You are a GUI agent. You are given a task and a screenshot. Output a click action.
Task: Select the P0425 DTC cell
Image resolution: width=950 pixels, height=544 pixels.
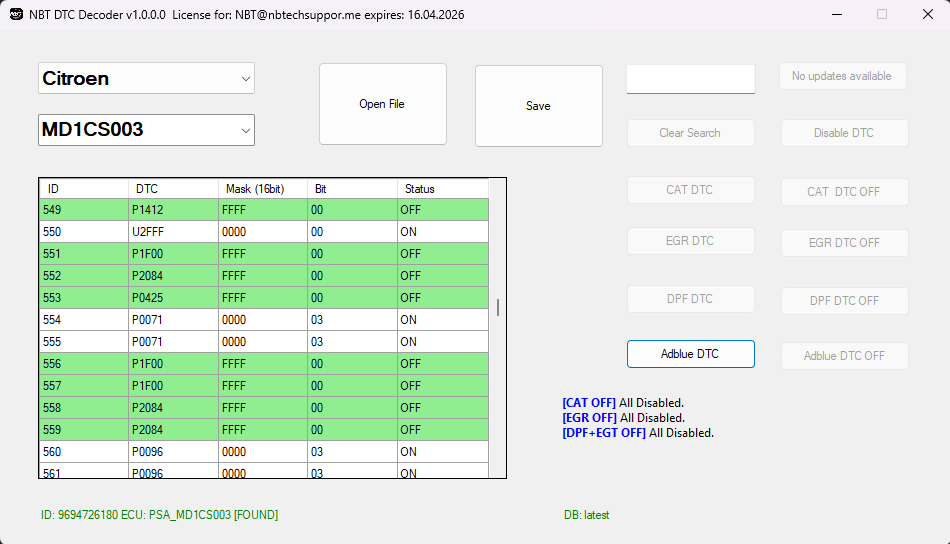[173, 297]
